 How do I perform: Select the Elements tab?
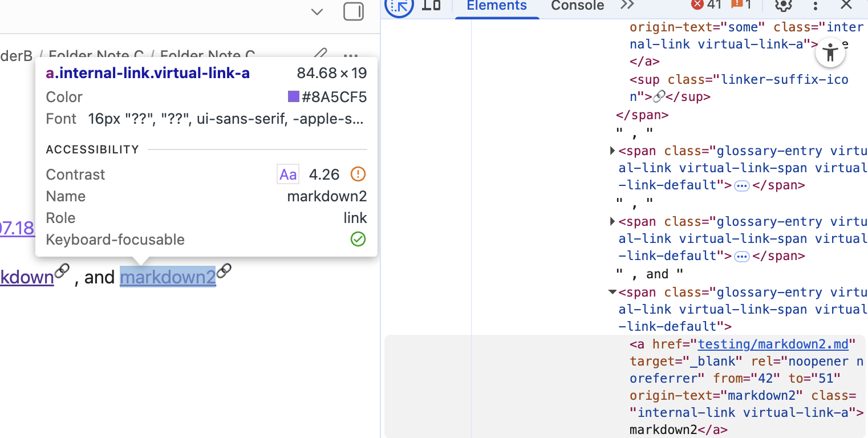497,6
